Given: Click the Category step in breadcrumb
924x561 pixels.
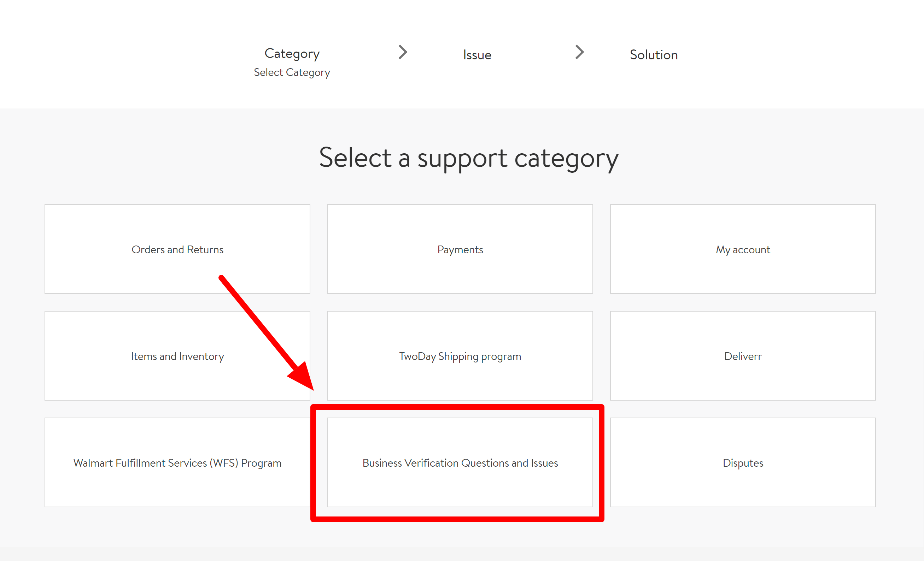Looking at the screenshot, I should click(x=292, y=54).
